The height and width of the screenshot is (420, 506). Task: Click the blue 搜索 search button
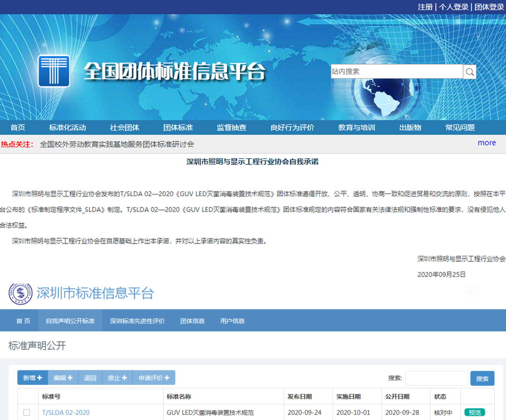(x=482, y=378)
